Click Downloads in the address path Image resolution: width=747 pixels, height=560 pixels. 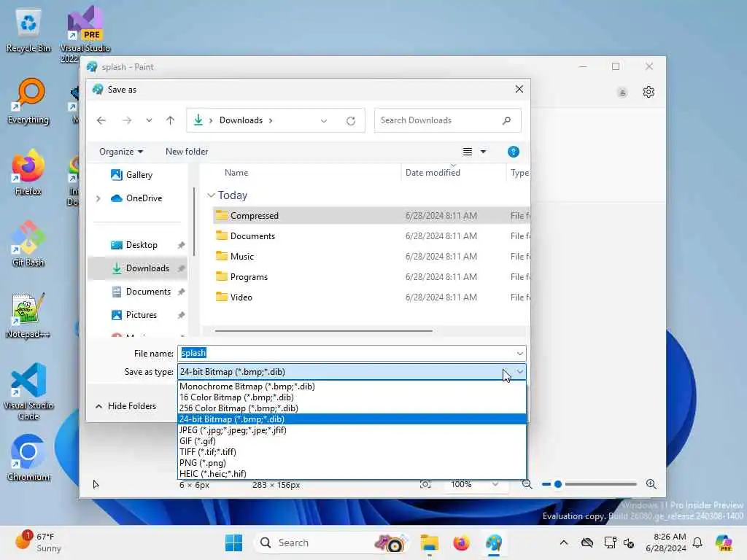click(x=241, y=120)
